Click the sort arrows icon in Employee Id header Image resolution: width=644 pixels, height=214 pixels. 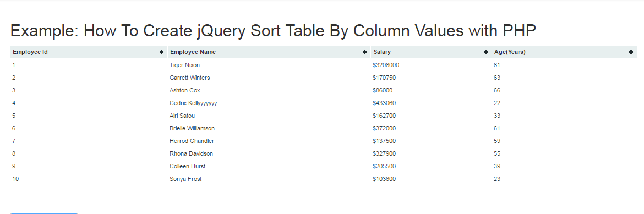pyautogui.click(x=162, y=52)
